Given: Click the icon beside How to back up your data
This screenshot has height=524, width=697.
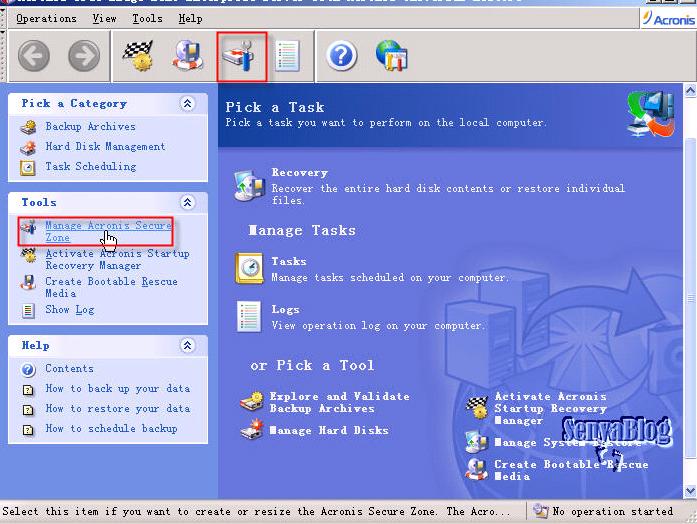Looking at the screenshot, I should coord(28,390).
